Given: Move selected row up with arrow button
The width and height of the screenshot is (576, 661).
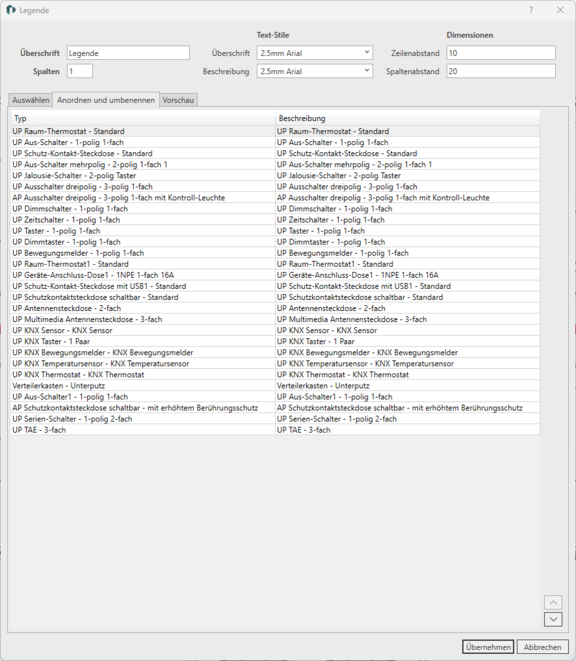Looking at the screenshot, I should 553,602.
